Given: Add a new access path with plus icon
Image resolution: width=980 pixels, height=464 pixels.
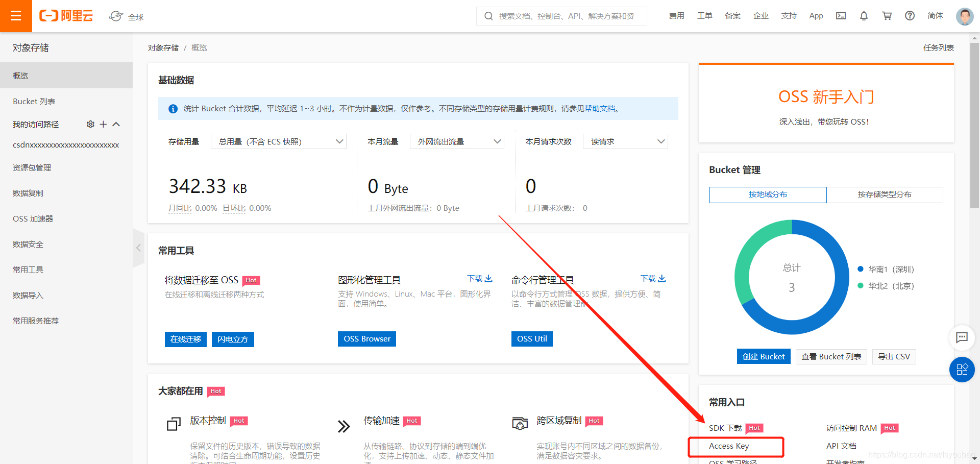Looking at the screenshot, I should point(103,124).
